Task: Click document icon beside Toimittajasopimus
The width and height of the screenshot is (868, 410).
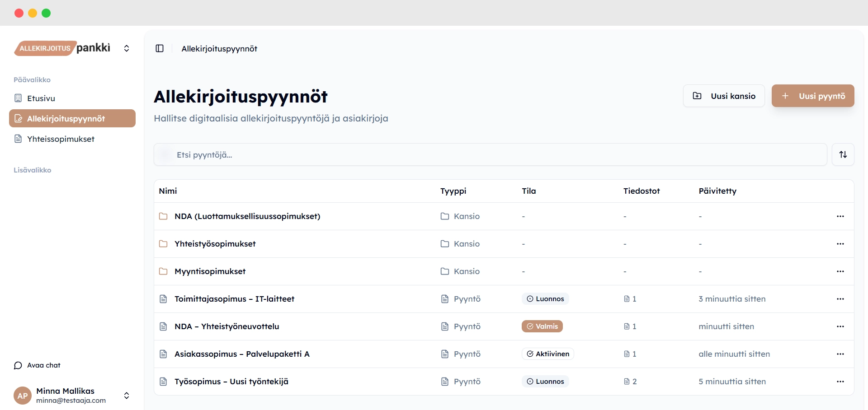Action: (163, 299)
